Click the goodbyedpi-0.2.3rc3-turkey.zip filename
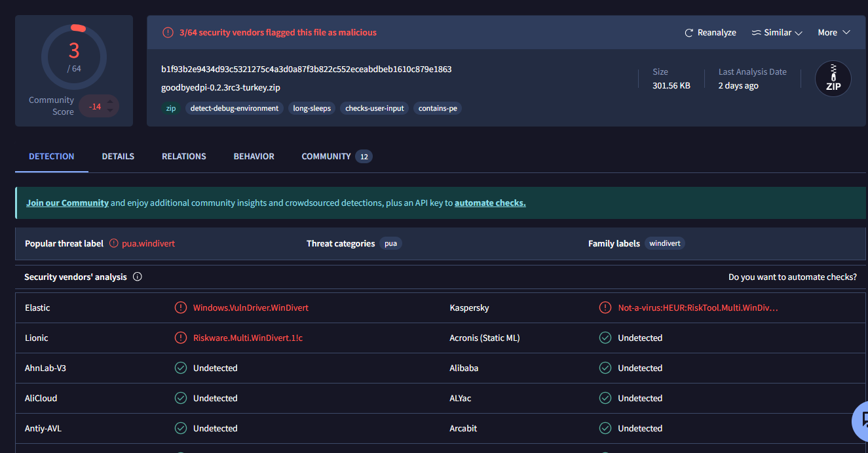 point(221,87)
